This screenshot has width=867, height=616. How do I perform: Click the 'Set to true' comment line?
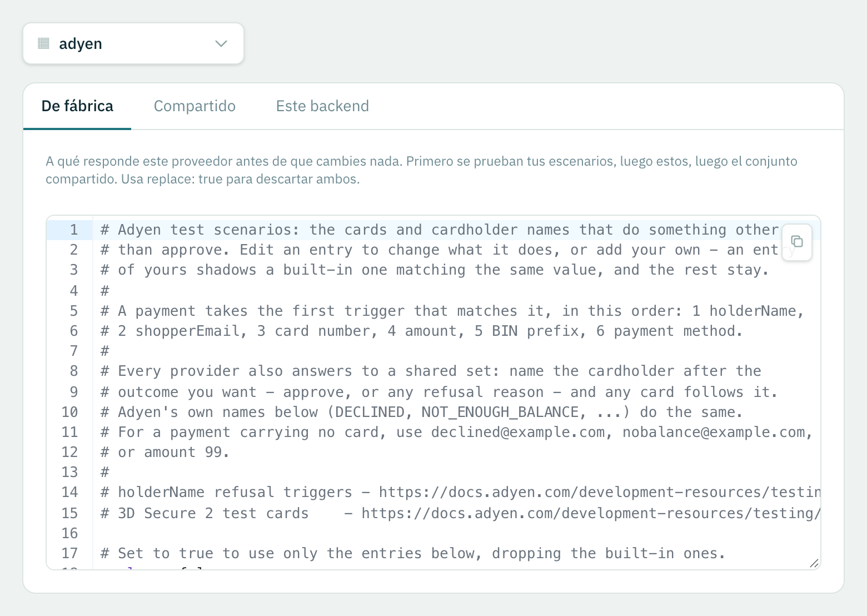413,553
